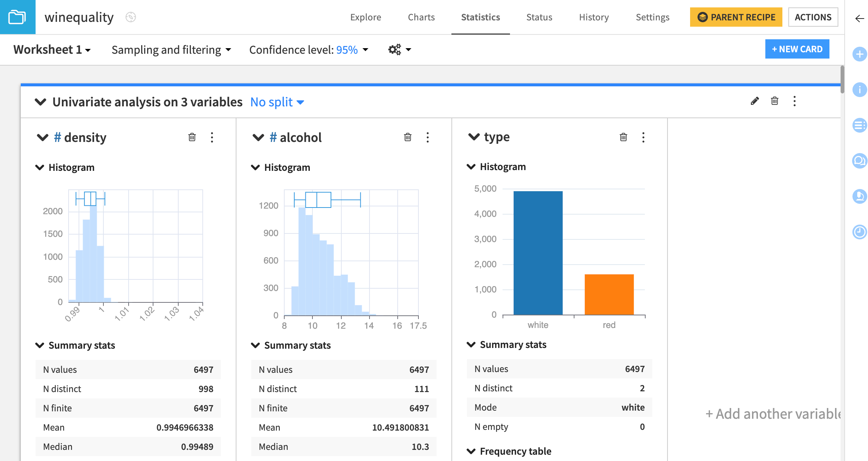Edit the univariate analysis card with pencil icon
Screen dimensions: 868x461
pyautogui.click(x=755, y=101)
